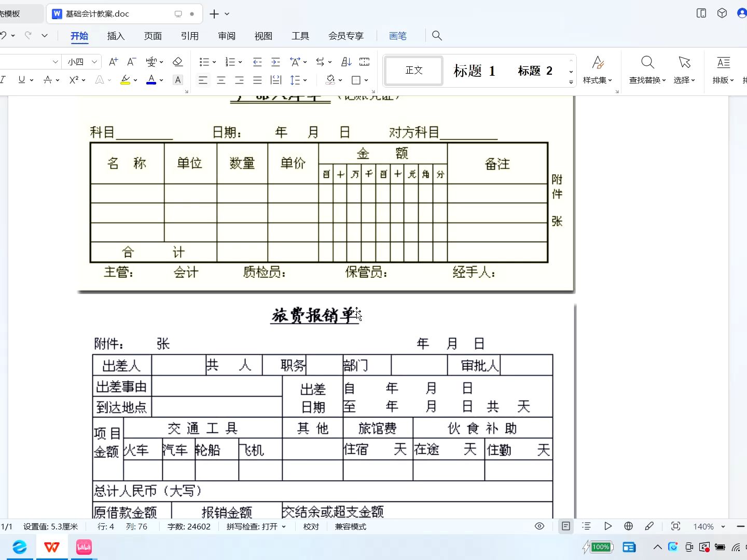Open WPS Office from the taskbar
The image size is (747, 560).
coord(51,547)
